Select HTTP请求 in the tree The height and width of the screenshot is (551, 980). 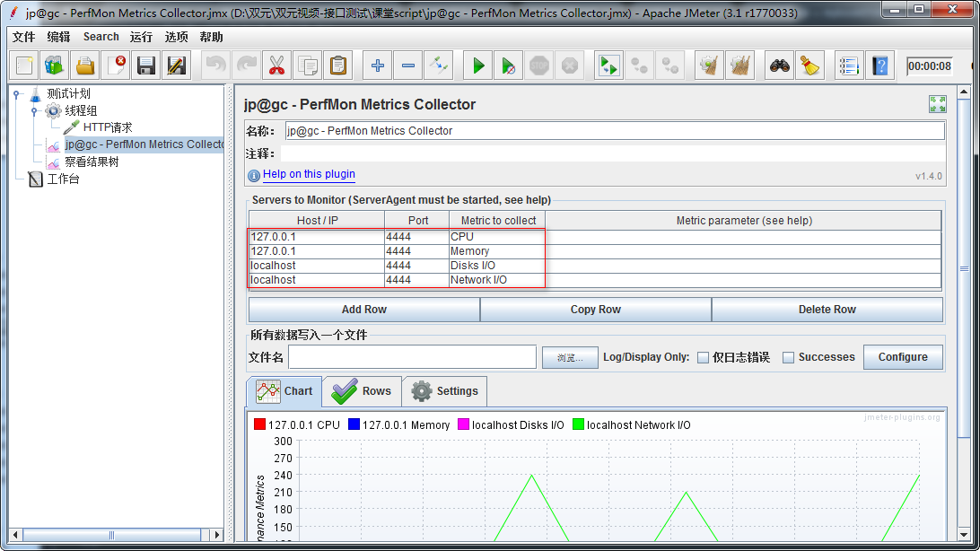coord(108,127)
